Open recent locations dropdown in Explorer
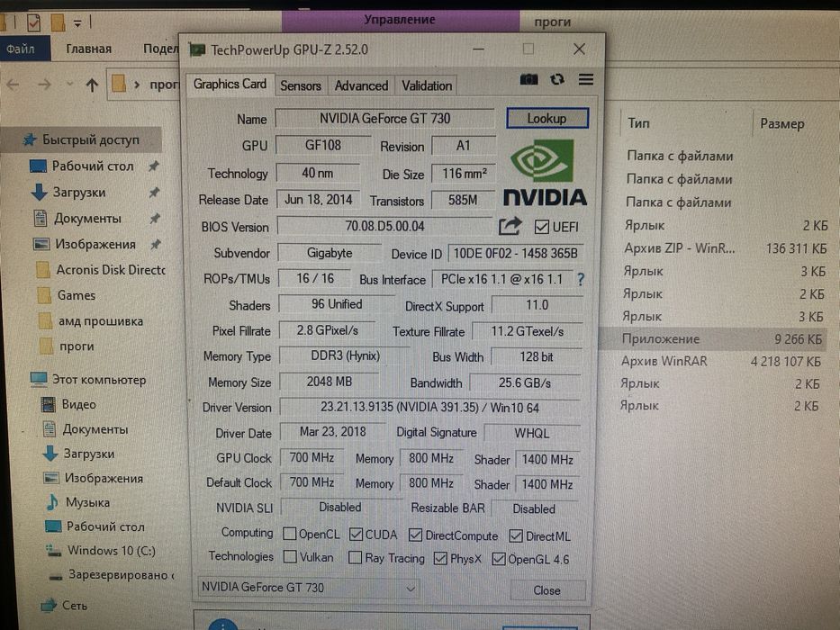 pos(69,84)
